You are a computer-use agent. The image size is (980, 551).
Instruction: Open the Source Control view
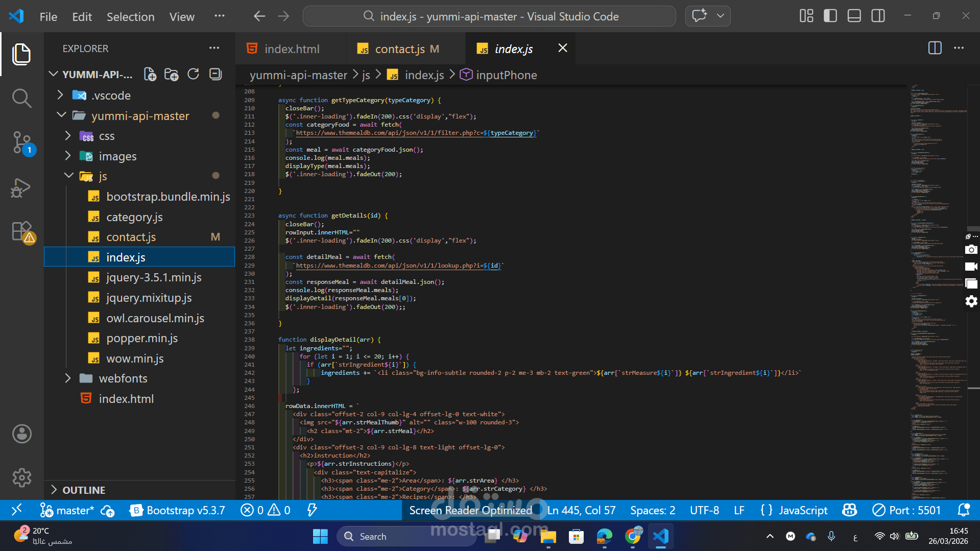tap(21, 142)
